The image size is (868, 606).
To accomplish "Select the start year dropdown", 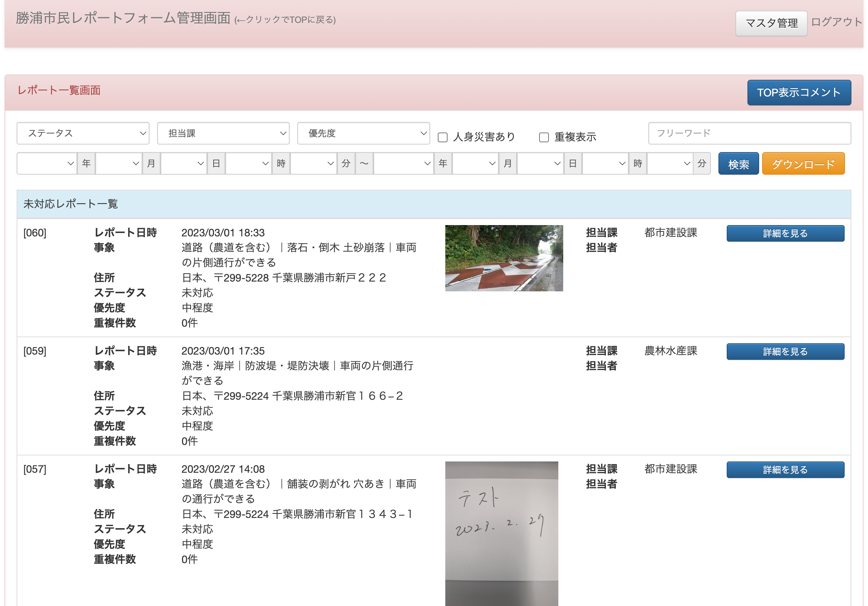I will [47, 164].
